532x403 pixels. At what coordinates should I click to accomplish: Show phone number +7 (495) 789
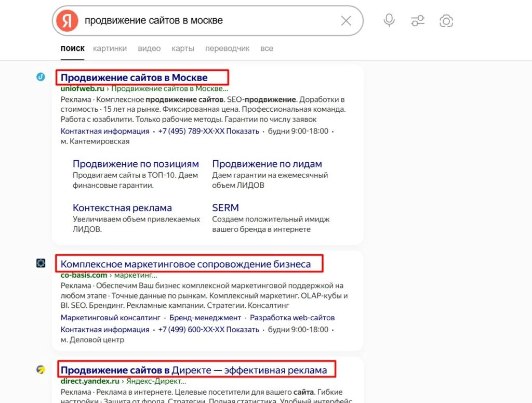click(x=209, y=131)
